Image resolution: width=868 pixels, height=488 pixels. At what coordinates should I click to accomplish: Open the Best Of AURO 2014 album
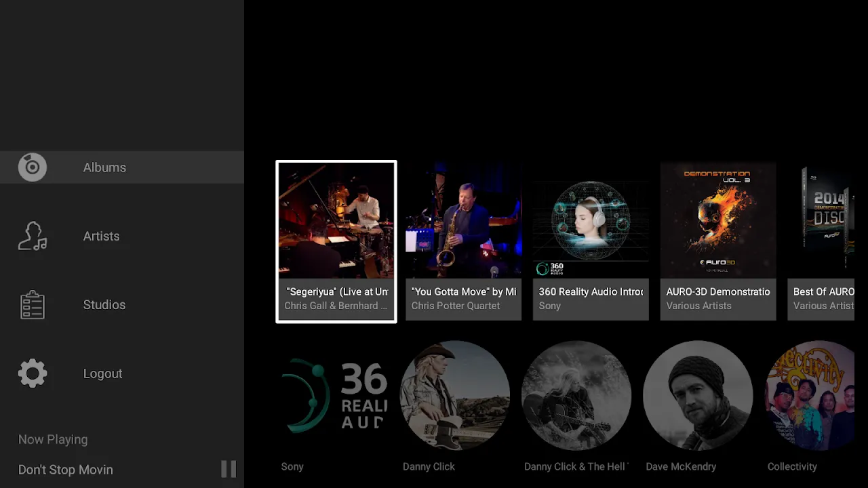coord(823,221)
